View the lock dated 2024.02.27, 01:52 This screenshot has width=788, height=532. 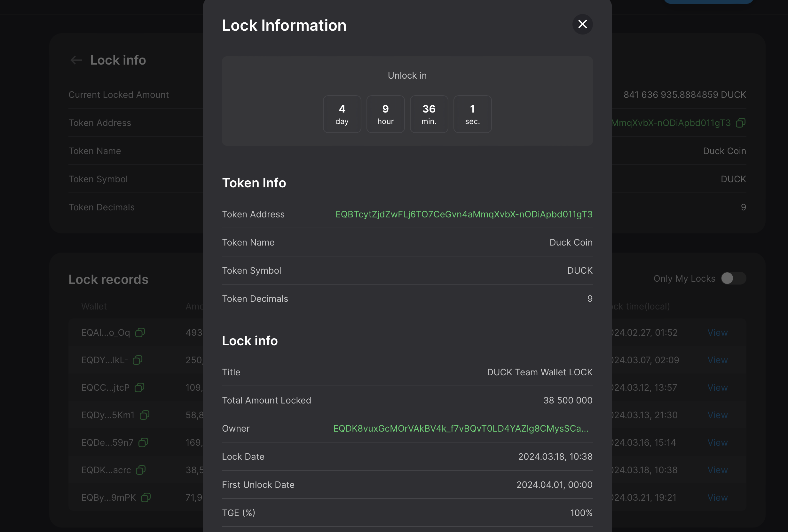point(717,332)
